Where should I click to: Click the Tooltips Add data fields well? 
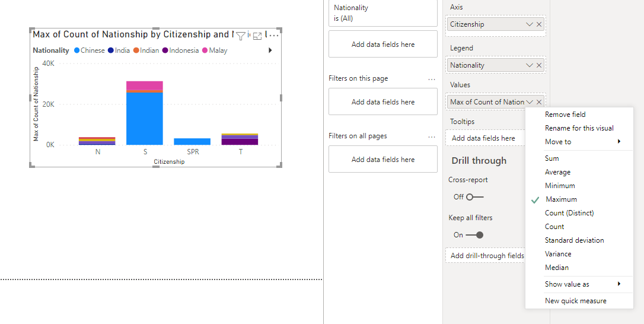click(486, 138)
